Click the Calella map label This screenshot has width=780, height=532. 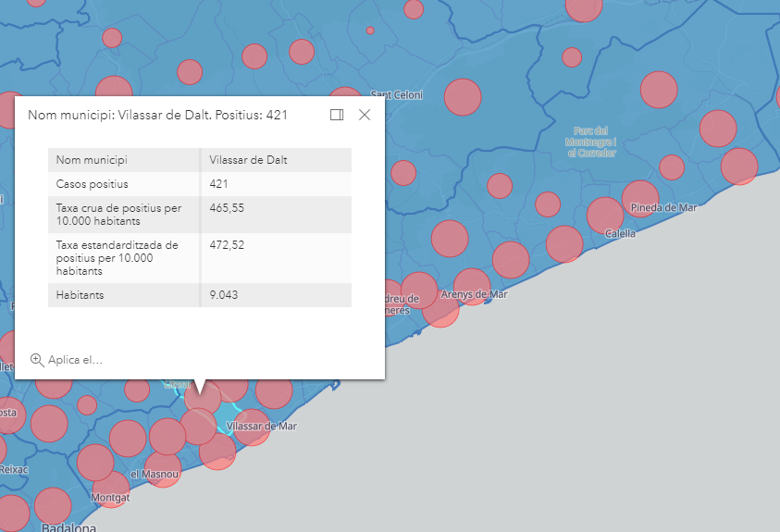(x=620, y=233)
